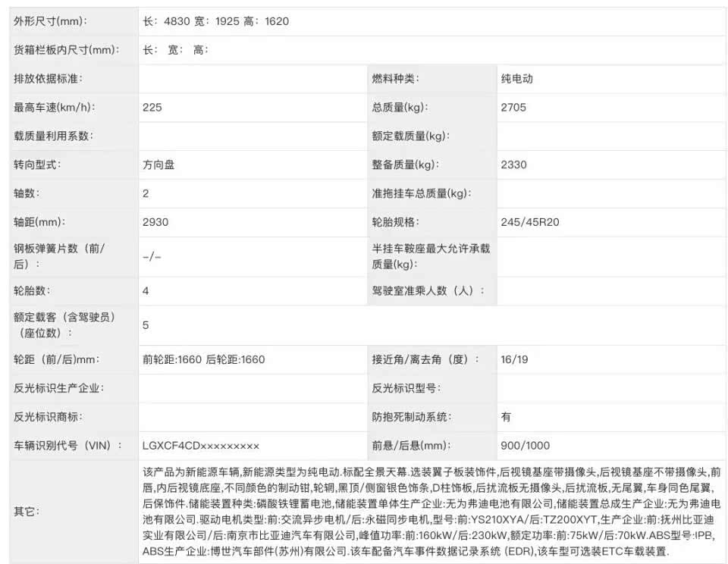
Task: Click the exterior dimensions value 4830 1925 1620
Action: pyautogui.click(x=215, y=21)
